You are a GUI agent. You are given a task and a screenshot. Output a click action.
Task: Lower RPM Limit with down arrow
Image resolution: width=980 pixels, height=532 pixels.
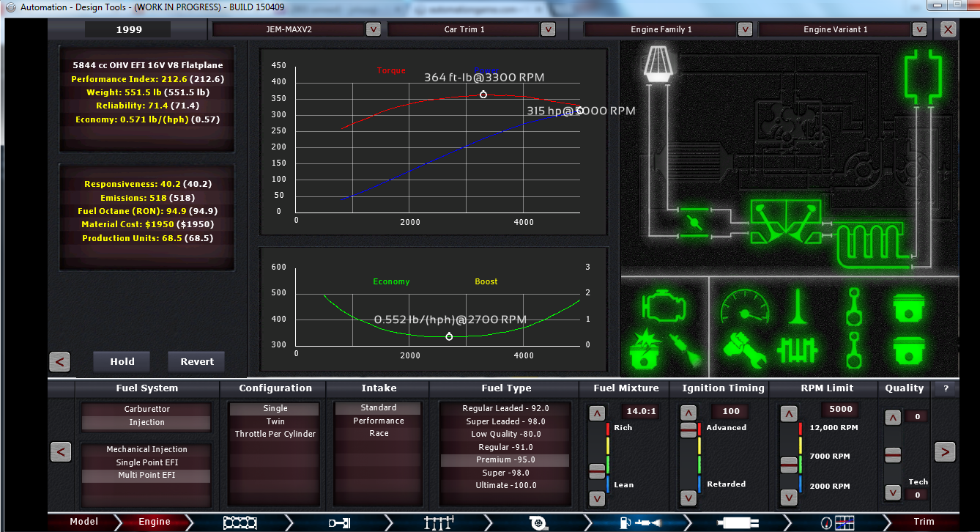click(788, 498)
